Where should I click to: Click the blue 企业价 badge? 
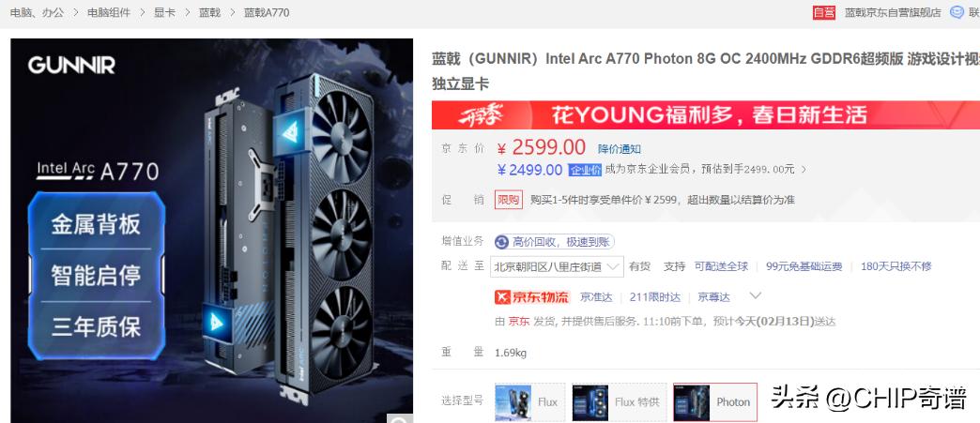585,170
